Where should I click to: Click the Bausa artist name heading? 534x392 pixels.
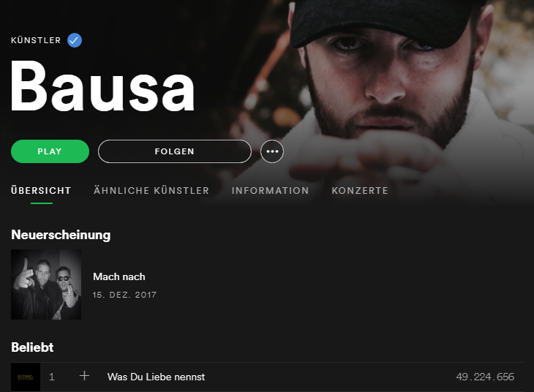pyautogui.click(x=102, y=86)
